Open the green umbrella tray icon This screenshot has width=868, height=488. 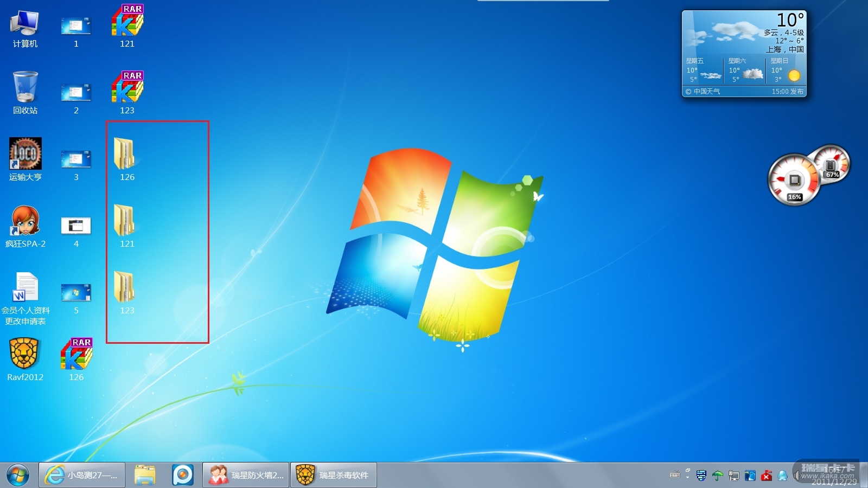pyautogui.click(x=717, y=476)
